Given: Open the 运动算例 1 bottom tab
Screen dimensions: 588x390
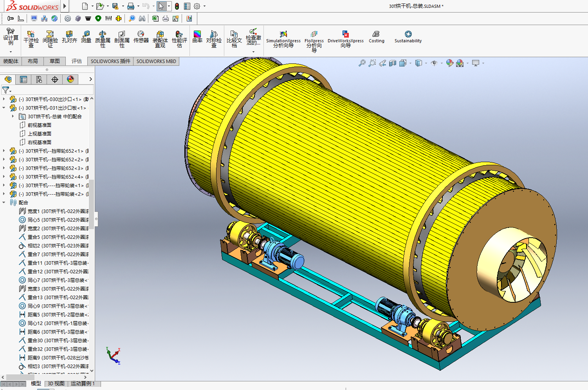Looking at the screenshot, I should pyautogui.click(x=83, y=384).
